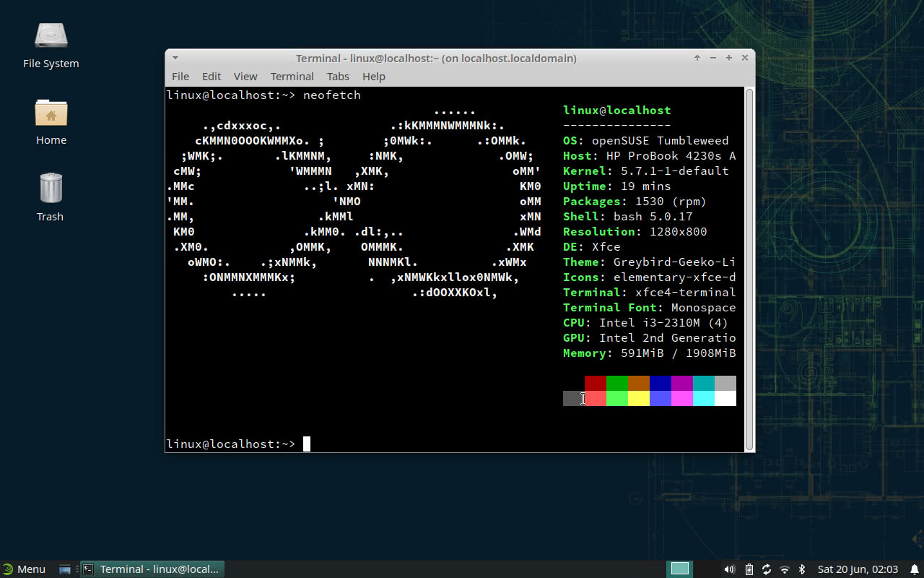Click the Help menu item

(374, 76)
